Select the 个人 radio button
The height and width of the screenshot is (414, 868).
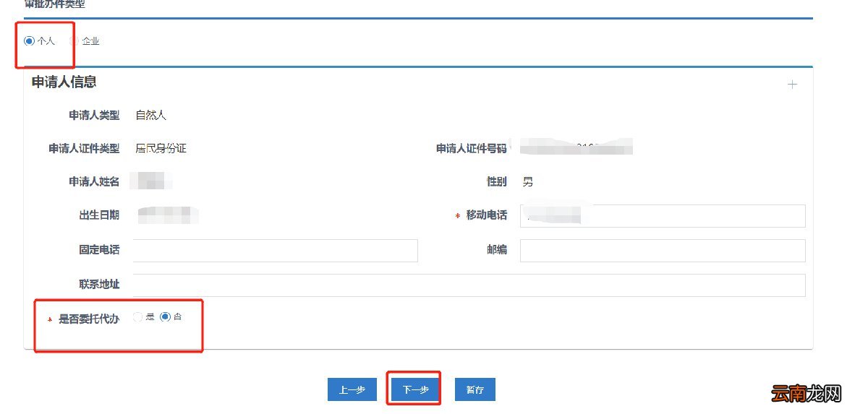(29, 41)
